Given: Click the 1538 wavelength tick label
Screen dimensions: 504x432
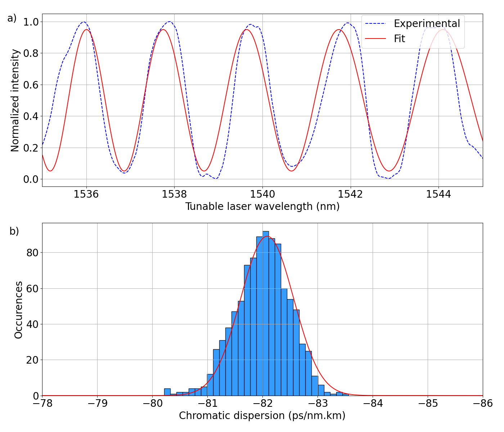Looking at the screenshot, I should point(174,194).
